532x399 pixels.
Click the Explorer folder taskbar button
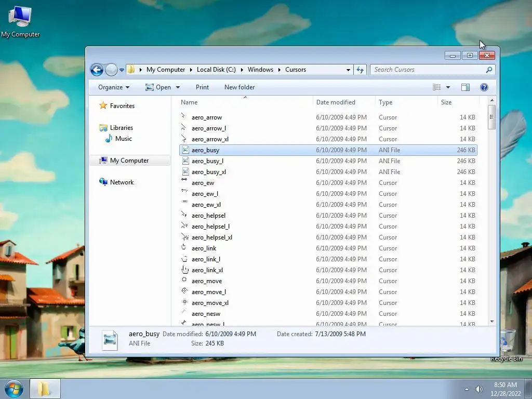click(x=45, y=389)
